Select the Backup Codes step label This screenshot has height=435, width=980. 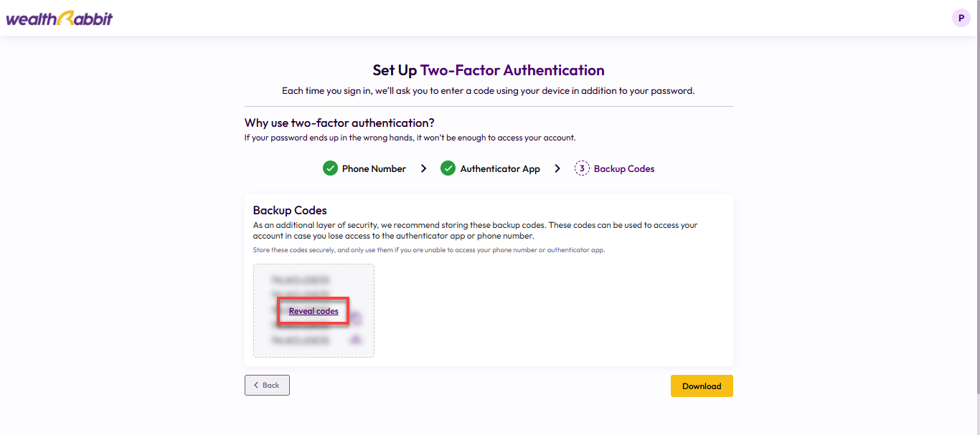pyautogui.click(x=624, y=168)
